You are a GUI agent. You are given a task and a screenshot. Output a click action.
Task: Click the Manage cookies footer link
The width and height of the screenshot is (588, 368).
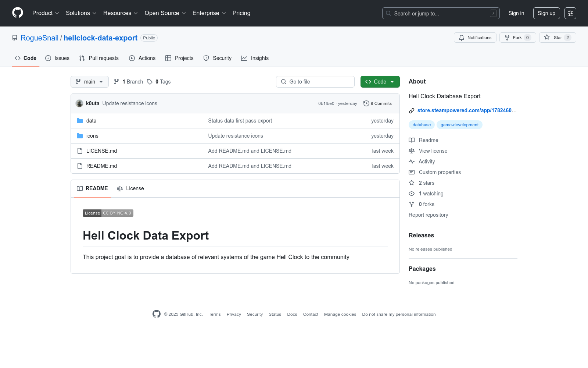(340, 314)
